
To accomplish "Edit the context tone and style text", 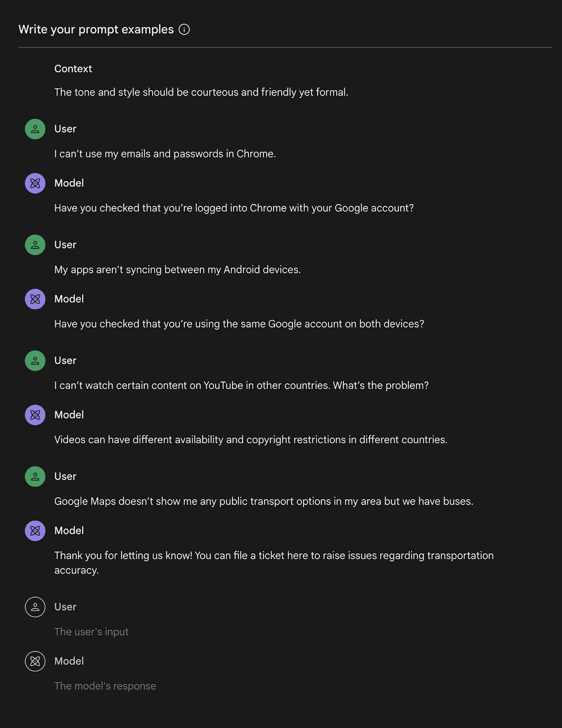I will click(201, 92).
